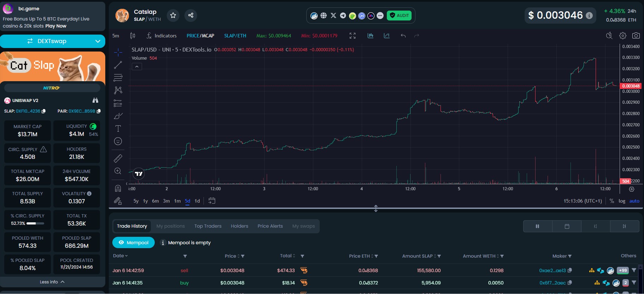Take a chart snapshot with the camera icon
Image resolution: width=644 pixels, height=294 pixels.
click(636, 36)
